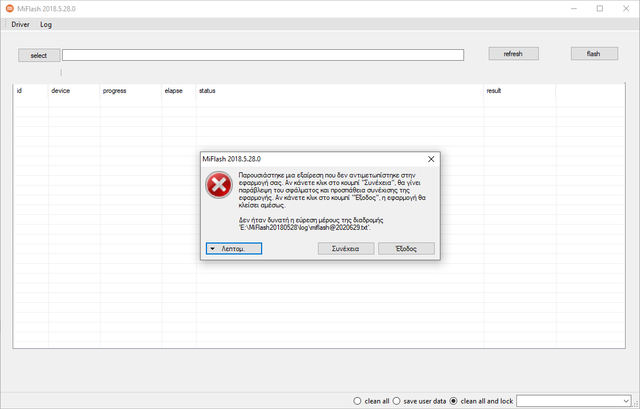Maximize the MiFlash main window
Viewport: 640px width, 409px height.
click(600, 9)
